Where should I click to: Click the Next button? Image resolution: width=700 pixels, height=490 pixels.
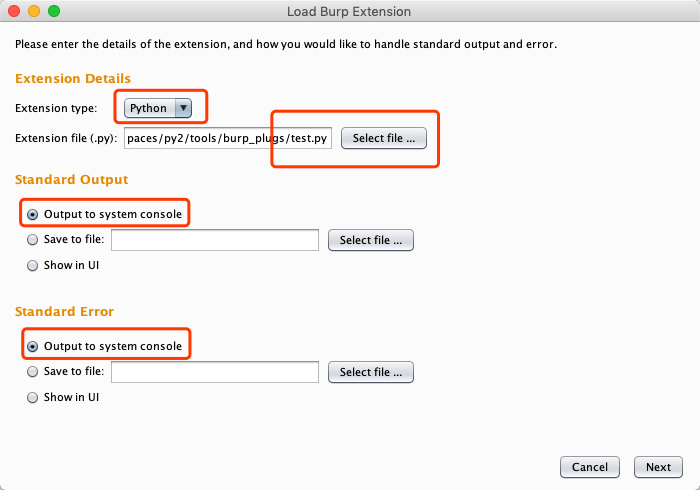pyautogui.click(x=658, y=467)
